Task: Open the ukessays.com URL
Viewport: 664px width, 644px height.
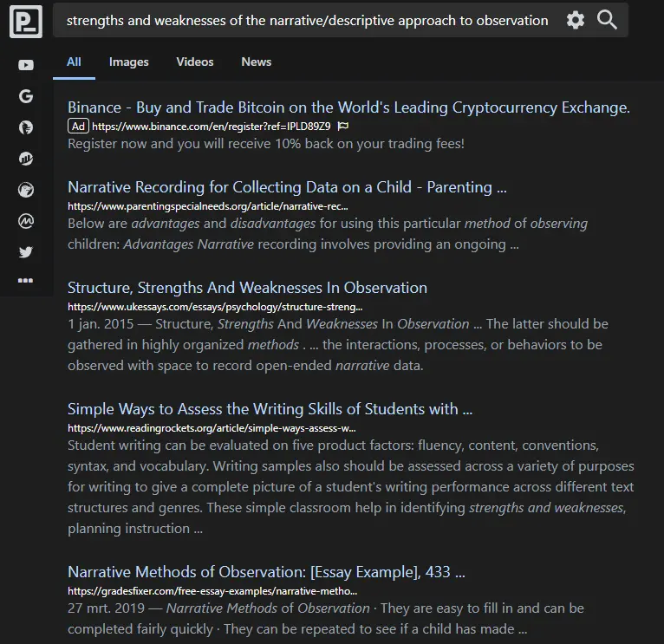Action: click(x=215, y=307)
